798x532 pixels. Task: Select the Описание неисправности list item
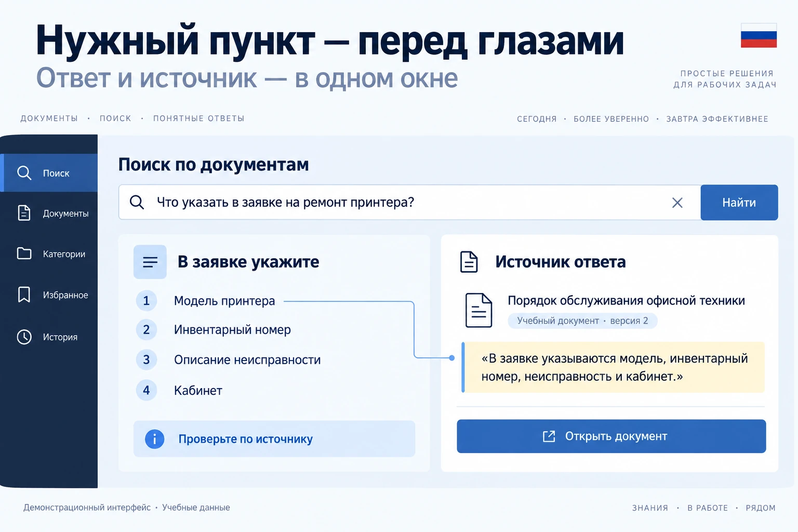click(247, 360)
